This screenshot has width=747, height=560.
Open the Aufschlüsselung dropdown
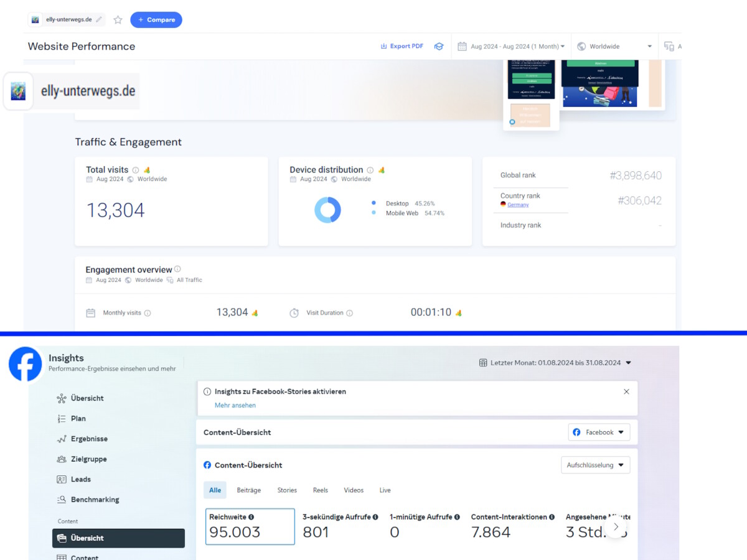595,465
